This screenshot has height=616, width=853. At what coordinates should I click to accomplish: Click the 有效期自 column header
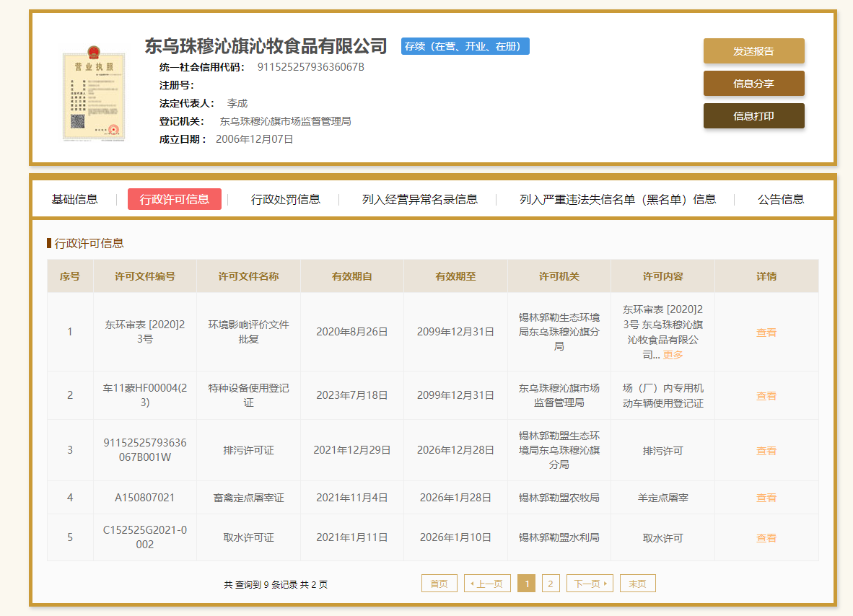(352, 276)
